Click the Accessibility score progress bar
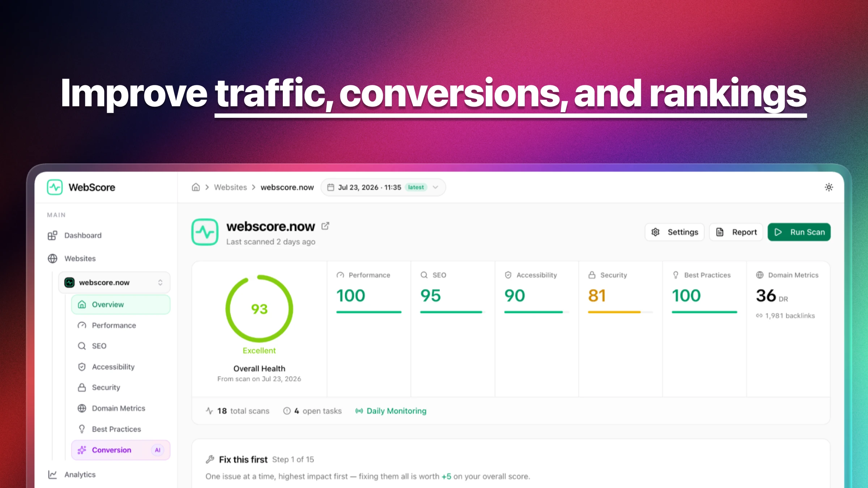This screenshot has height=488, width=868. (x=536, y=312)
